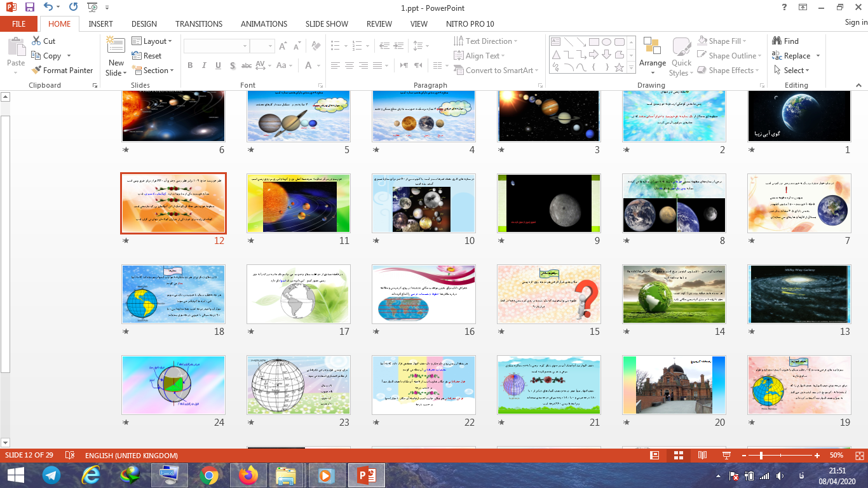Click the Save icon in quick access toolbar
868x488 pixels.
point(30,8)
